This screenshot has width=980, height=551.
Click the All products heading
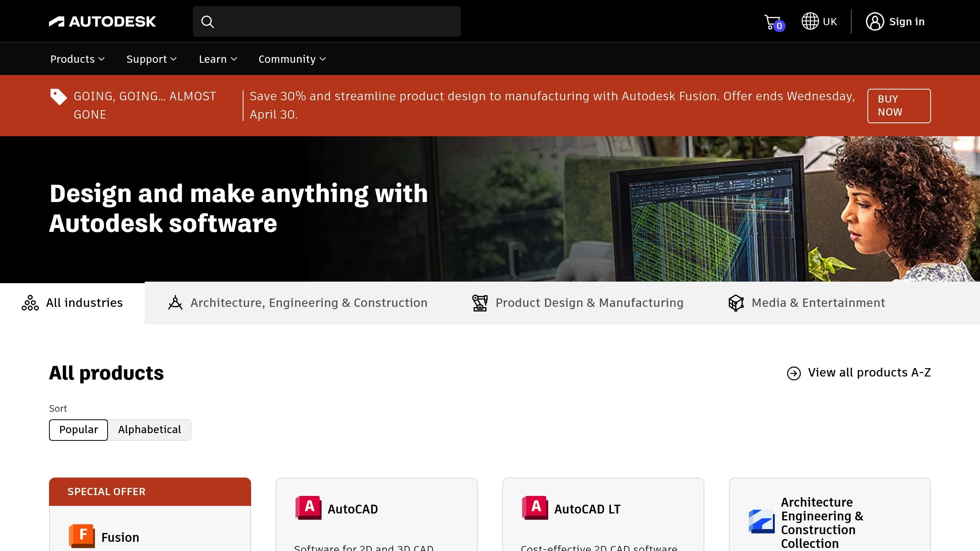106,373
